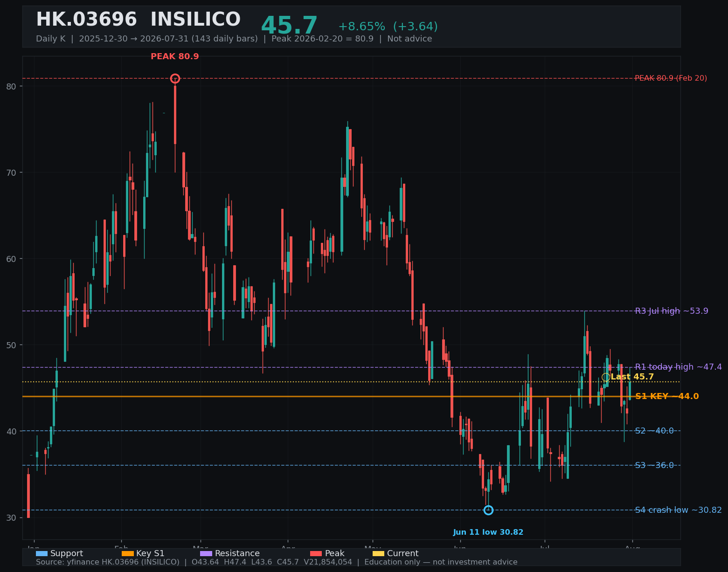
Task: Click the "PEAK 80.9 (Feb 20)" line label
Action: [x=671, y=78]
